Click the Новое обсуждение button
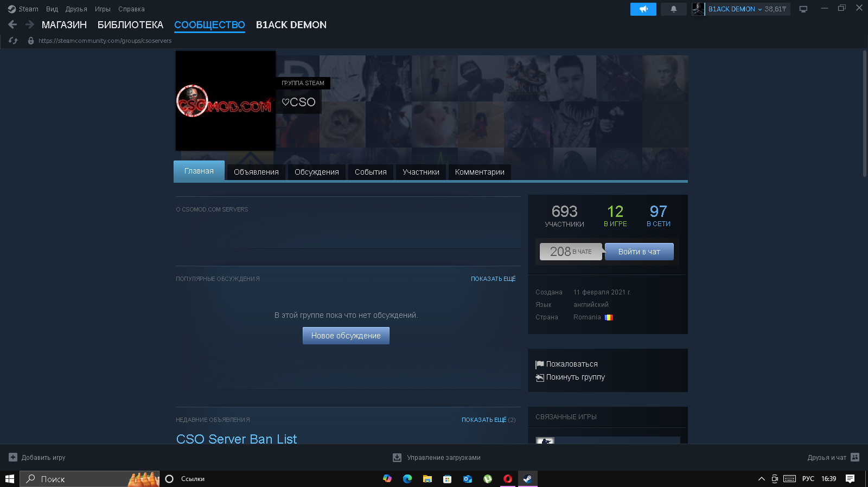 (x=346, y=336)
